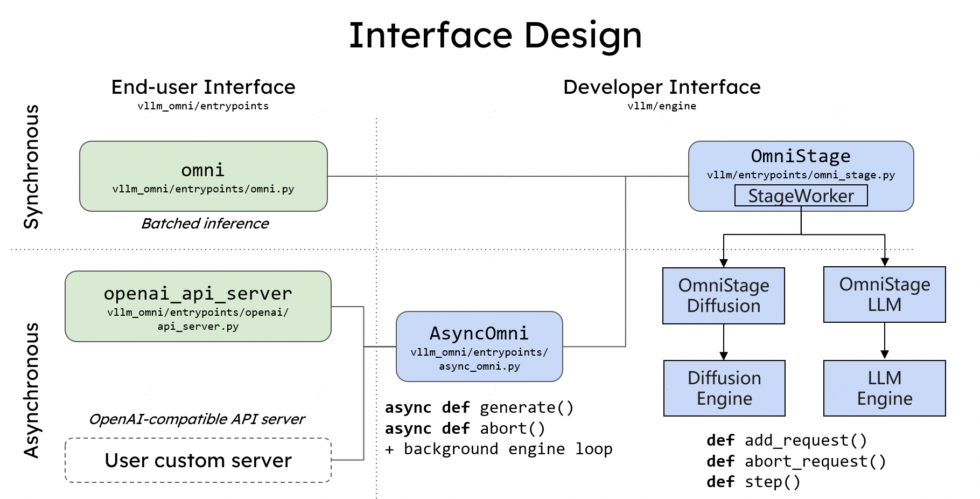Viewport: 980px width, 499px height.
Task: Click the async def generate() text
Action: pos(480,408)
